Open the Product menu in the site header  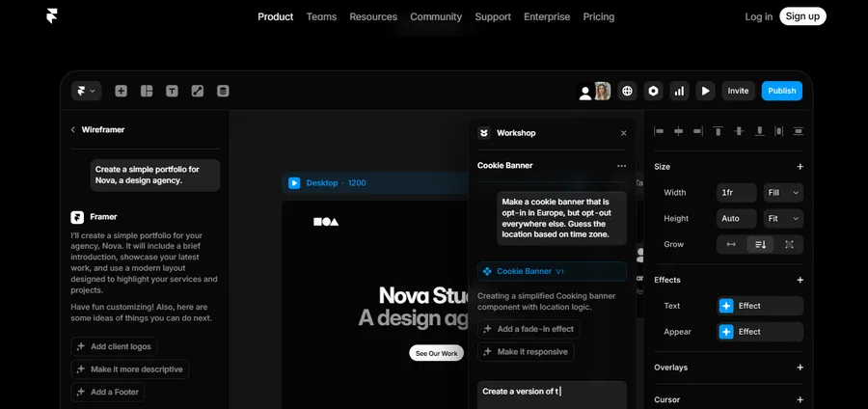click(276, 16)
